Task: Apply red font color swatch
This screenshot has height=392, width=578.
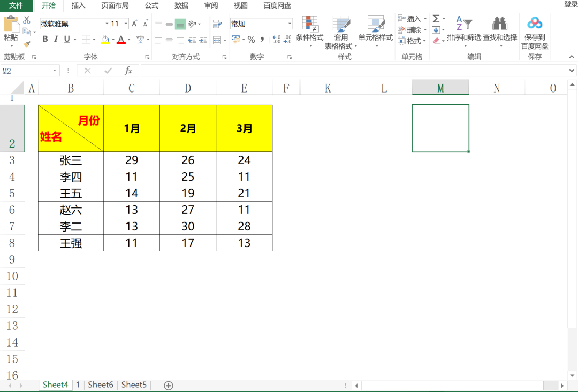Action: tap(121, 40)
